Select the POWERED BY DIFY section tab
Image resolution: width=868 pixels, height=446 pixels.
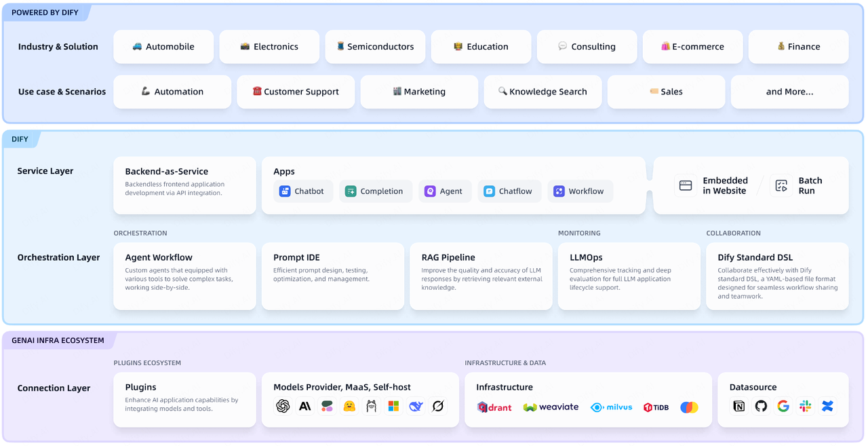tap(45, 12)
